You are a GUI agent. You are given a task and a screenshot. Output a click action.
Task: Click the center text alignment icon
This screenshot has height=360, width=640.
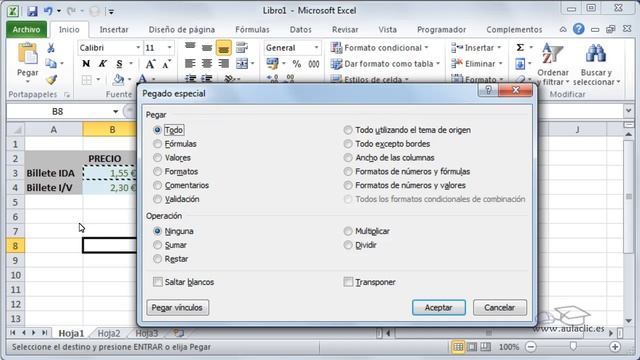(x=207, y=64)
